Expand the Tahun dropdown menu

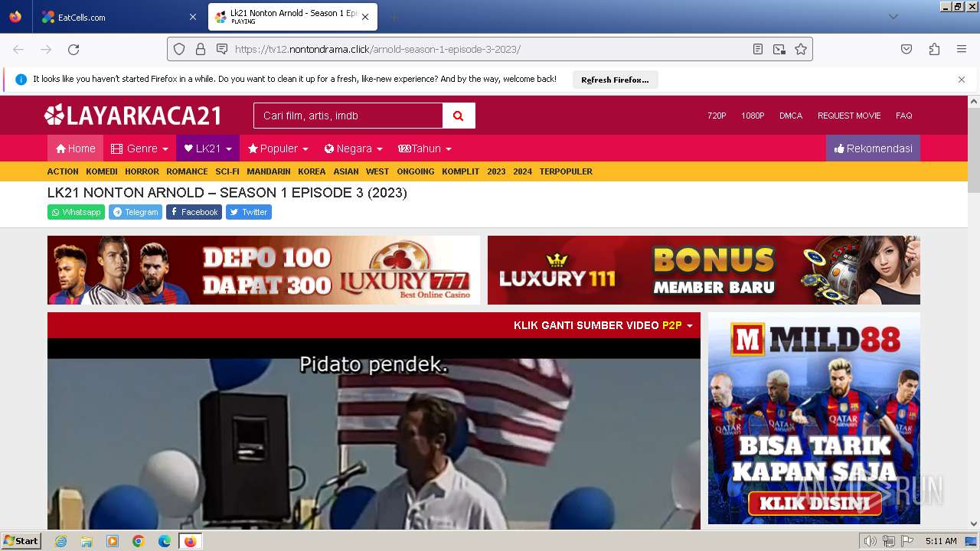[425, 148]
